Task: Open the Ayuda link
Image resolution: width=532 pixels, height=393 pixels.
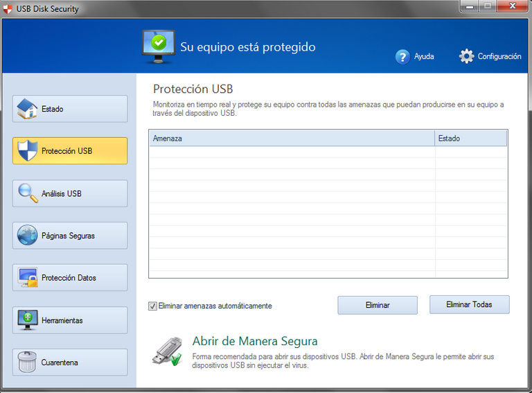Action: [x=424, y=56]
